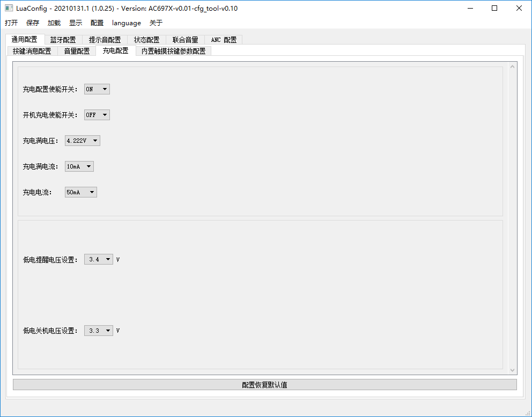Minimize the LuaConfig window

click(x=470, y=8)
